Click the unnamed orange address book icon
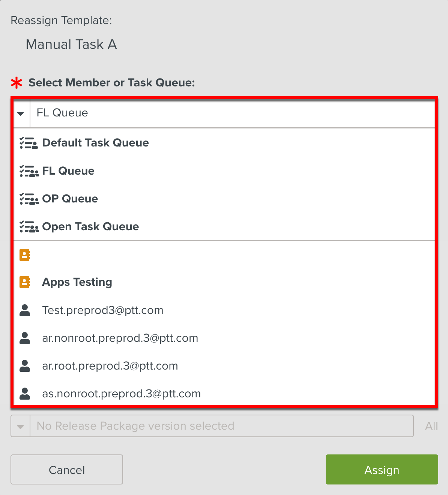Viewport: 448px width, 495px height. click(x=25, y=255)
